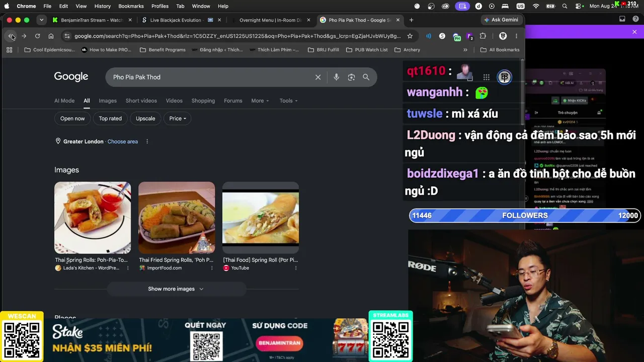
Task: Start a voice search with the microphone
Action: (337, 77)
